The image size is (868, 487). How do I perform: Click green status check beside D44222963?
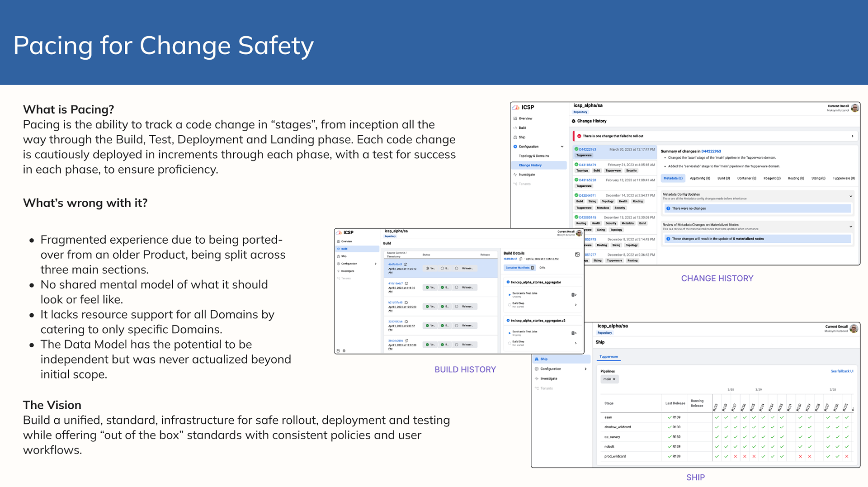(x=576, y=149)
